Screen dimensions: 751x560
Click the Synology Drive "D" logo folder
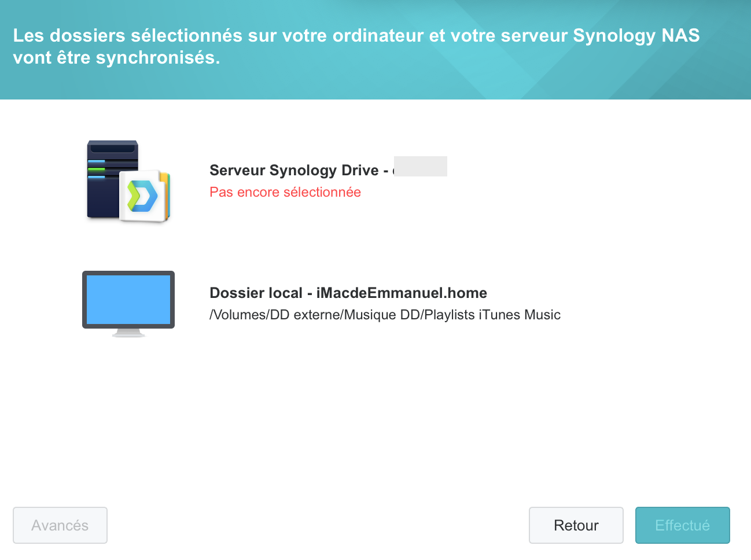tap(142, 196)
